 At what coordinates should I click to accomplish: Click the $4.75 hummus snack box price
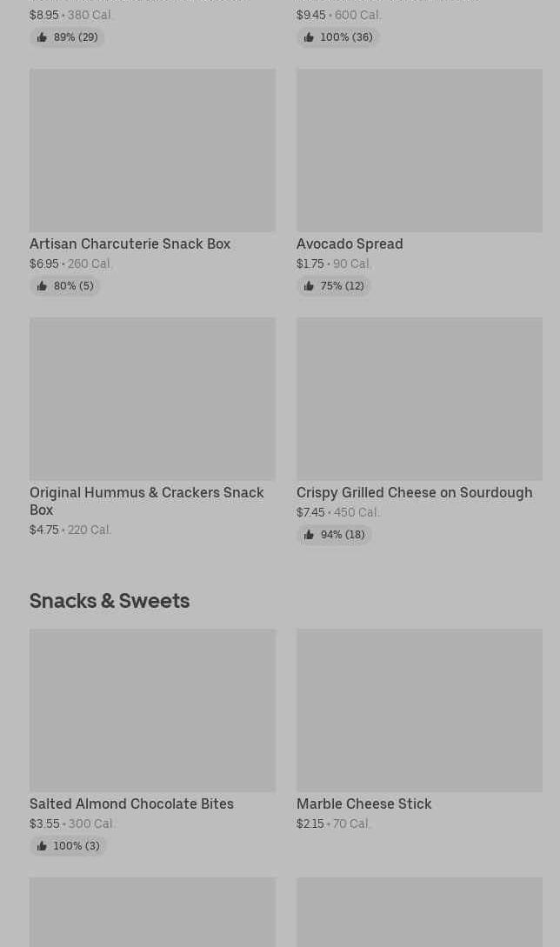click(44, 530)
